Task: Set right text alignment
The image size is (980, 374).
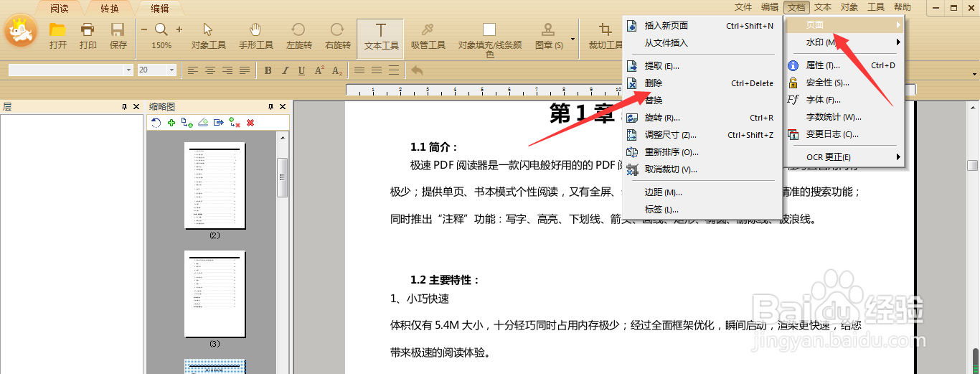Action: (227, 70)
